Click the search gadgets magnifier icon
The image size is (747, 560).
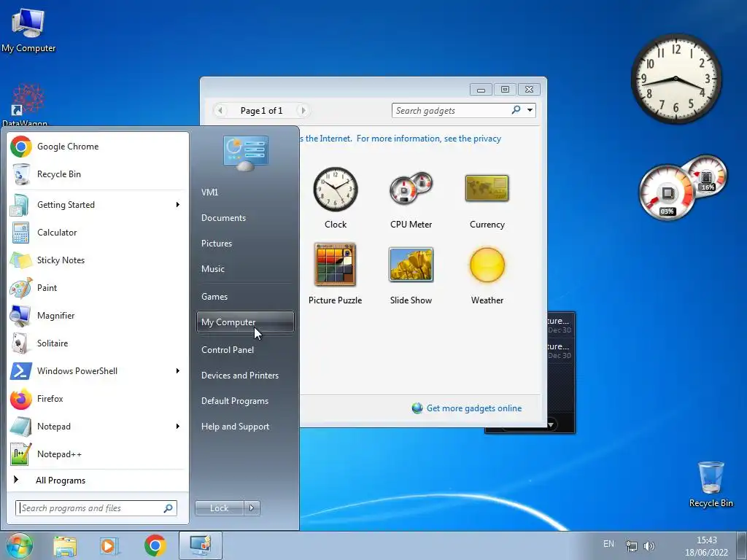pyautogui.click(x=516, y=110)
